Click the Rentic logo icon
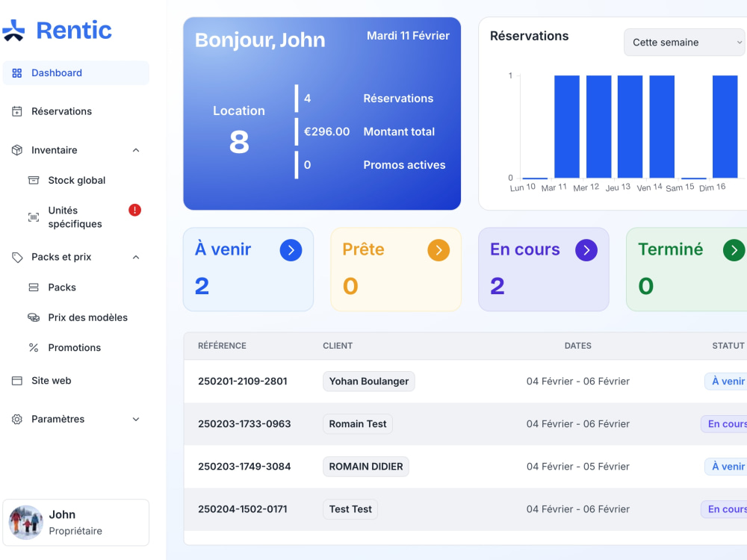This screenshot has height=560, width=747. [x=13, y=31]
